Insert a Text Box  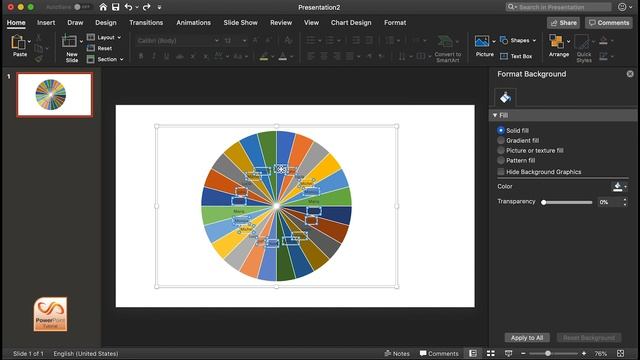click(x=516, y=56)
